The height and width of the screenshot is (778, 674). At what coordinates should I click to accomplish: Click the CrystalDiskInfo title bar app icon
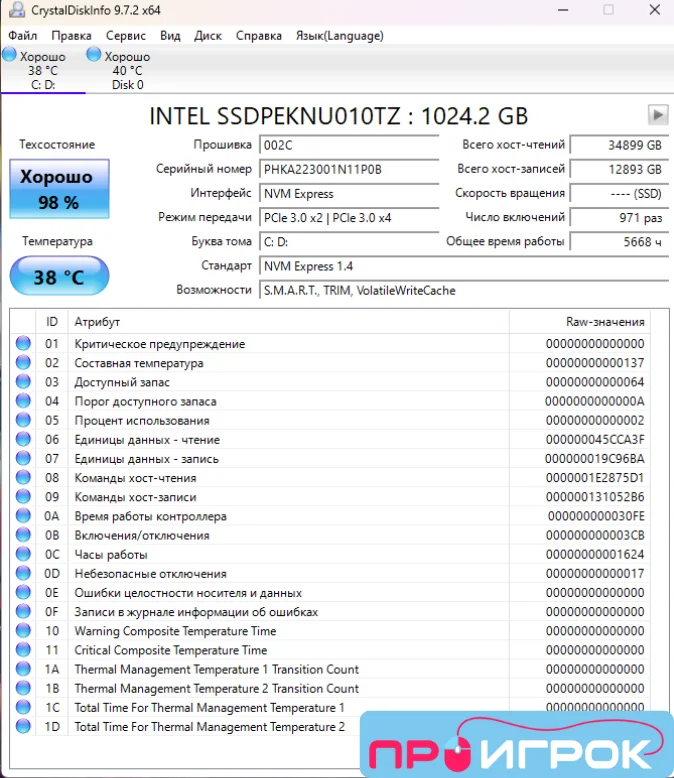coord(16,10)
